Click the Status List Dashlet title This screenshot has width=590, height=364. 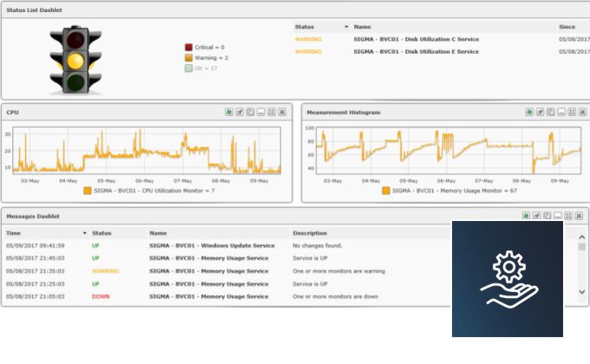(x=34, y=10)
